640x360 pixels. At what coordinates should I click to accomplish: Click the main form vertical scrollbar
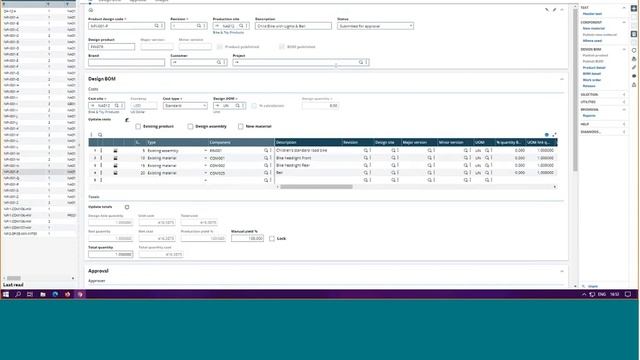[575, 90]
